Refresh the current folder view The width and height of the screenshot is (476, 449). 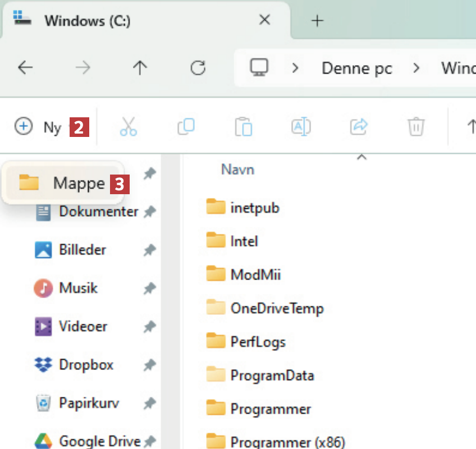click(x=198, y=68)
